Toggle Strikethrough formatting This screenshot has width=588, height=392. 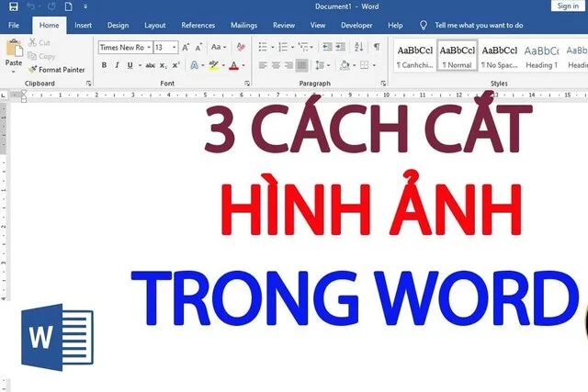[x=151, y=65]
